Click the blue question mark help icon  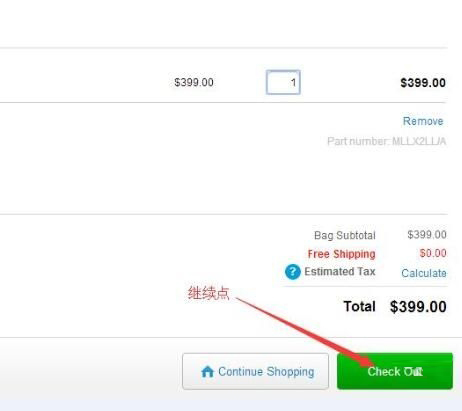293,272
